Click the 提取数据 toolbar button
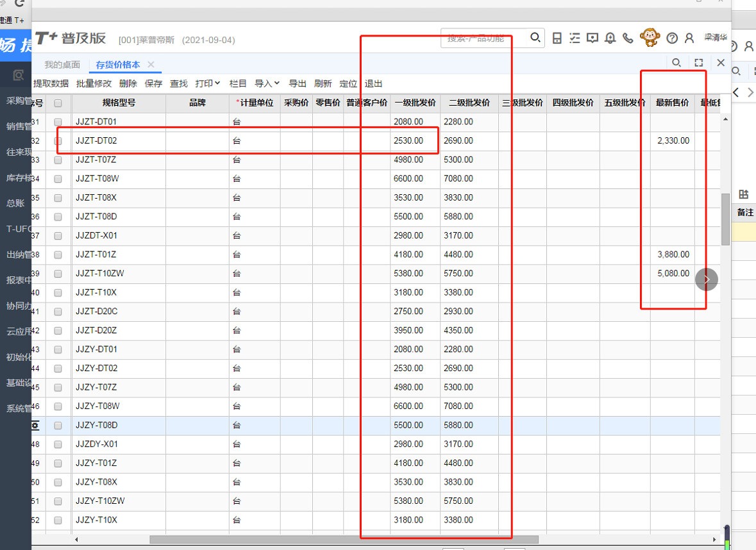This screenshot has width=756, height=550. click(x=51, y=83)
